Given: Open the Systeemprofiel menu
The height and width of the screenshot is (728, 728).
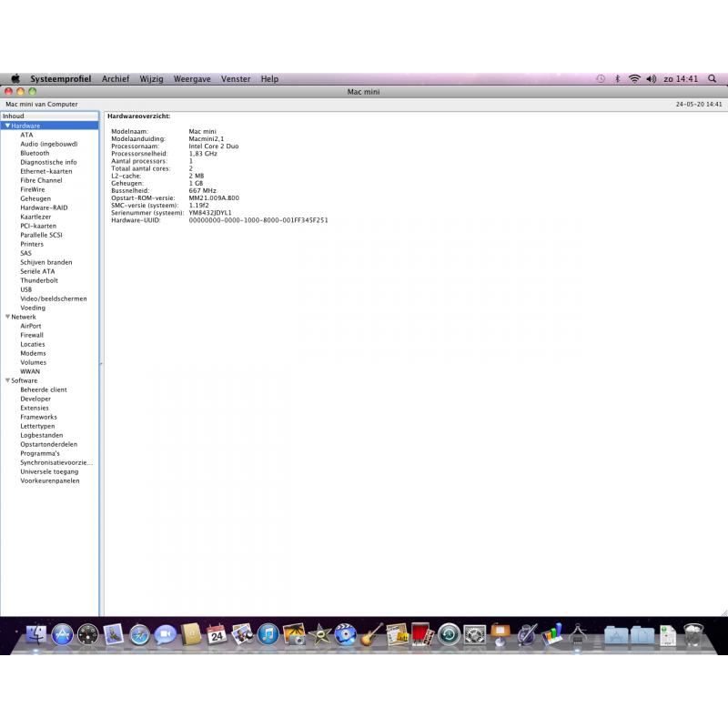Looking at the screenshot, I should pos(61,79).
